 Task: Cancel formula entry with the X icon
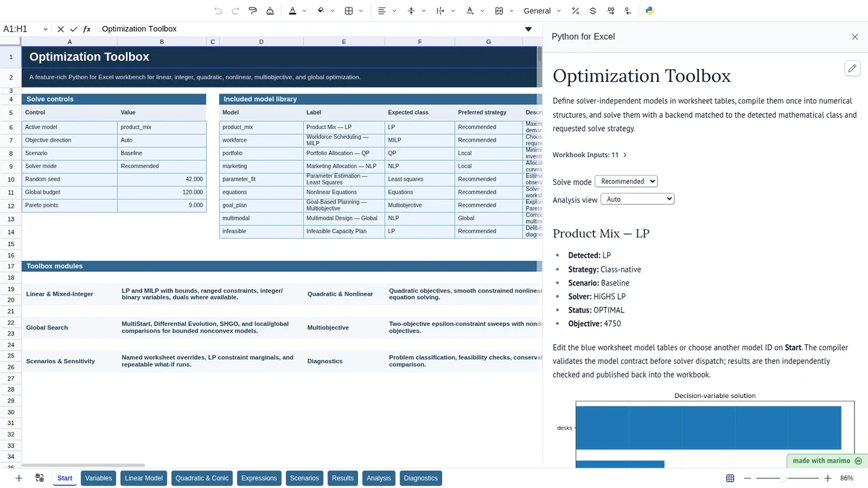pos(60,29)
